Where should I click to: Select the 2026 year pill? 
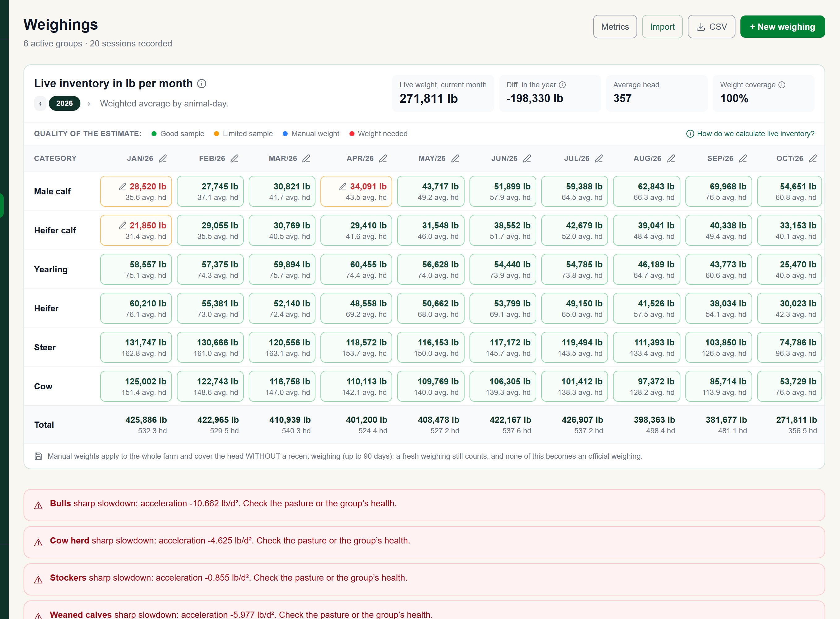(64, 103)
